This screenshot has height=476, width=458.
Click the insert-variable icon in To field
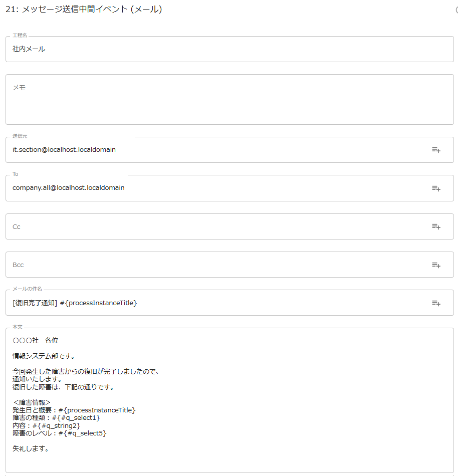click(x=436, y=188)
